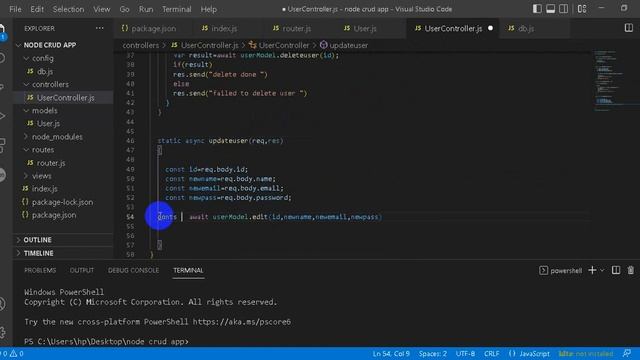Switch to TERMINAL panel tab

(x=188, y=270)
